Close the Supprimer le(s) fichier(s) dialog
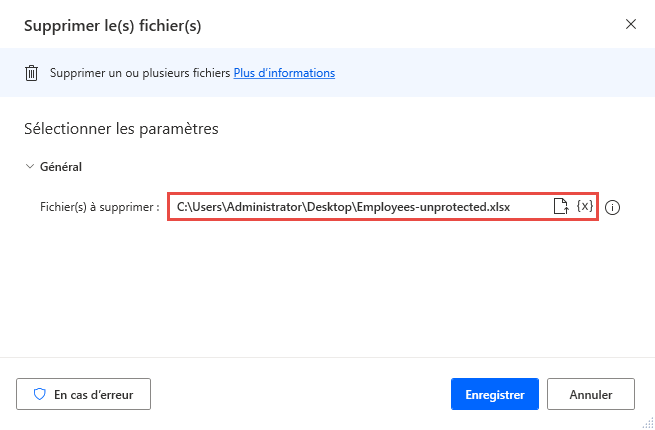 coord(630,24)
